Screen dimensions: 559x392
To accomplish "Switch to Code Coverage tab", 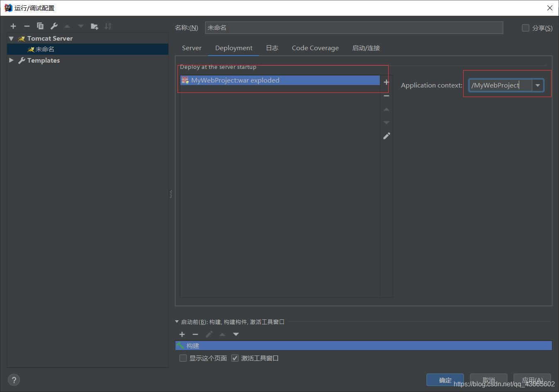I will coord(315,48).
